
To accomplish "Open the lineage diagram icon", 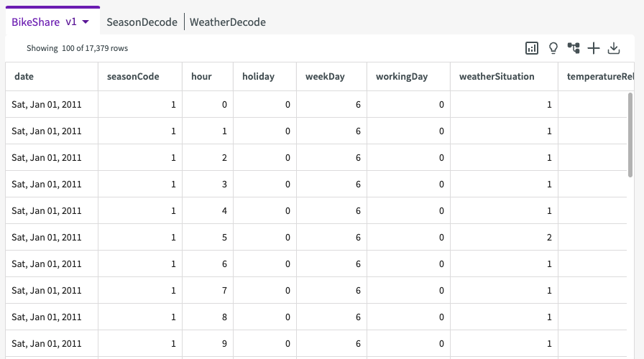I will point(574,48).
